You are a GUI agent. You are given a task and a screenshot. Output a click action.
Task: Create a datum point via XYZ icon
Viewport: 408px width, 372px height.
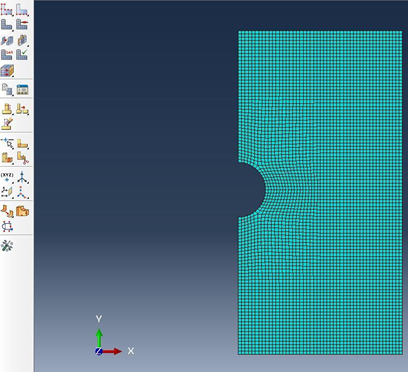[x=7, y=177]
